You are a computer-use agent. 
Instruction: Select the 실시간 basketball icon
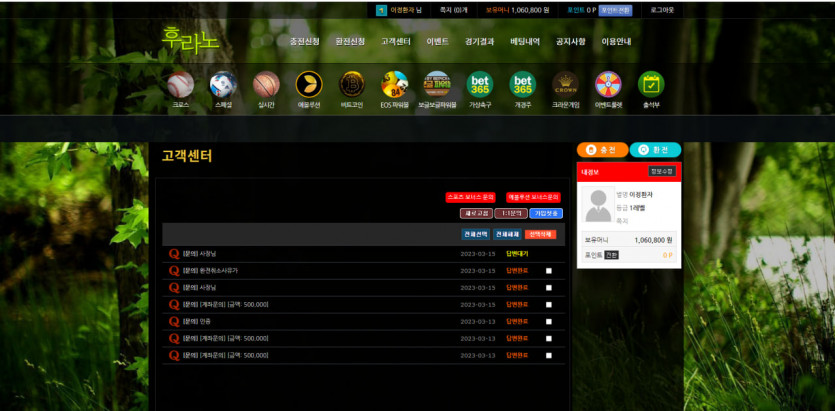(x=266, y=84)
